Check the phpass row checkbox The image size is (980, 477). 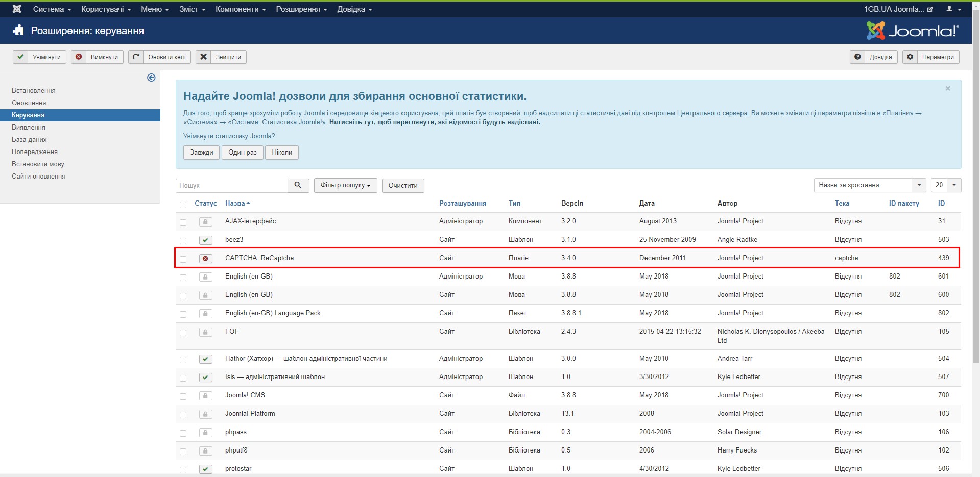click(183, 433)
